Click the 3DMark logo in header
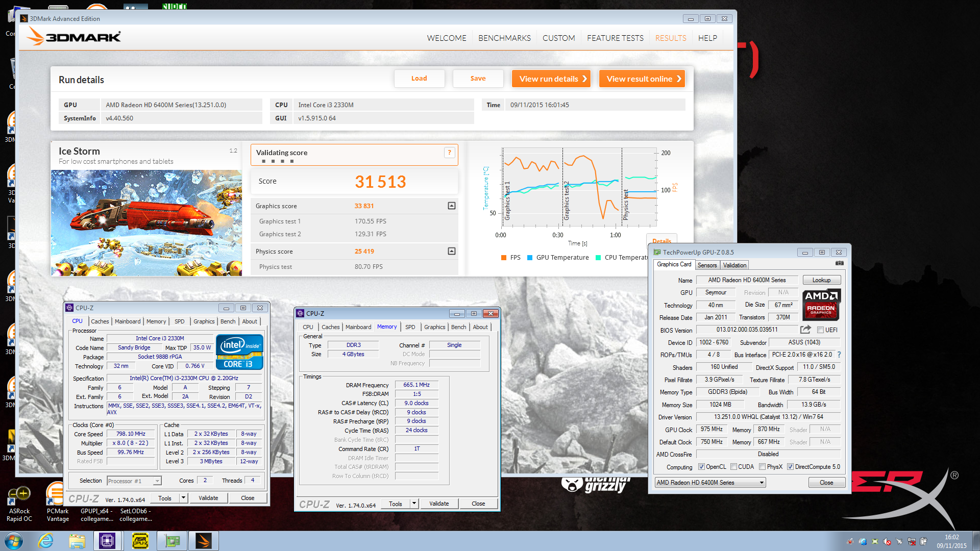This screenshot has width=980, height=551. pyautogui.click(x=73, y=37)
